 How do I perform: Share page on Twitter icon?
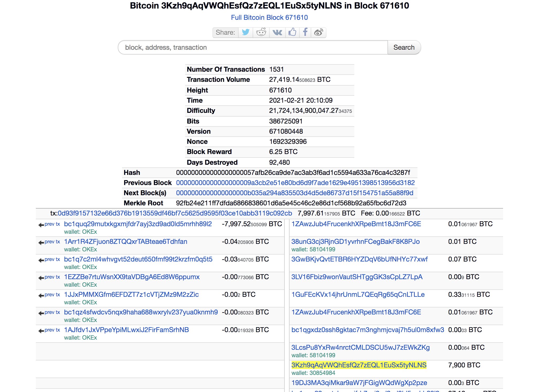pyautogui.click(x=246, y=32)
